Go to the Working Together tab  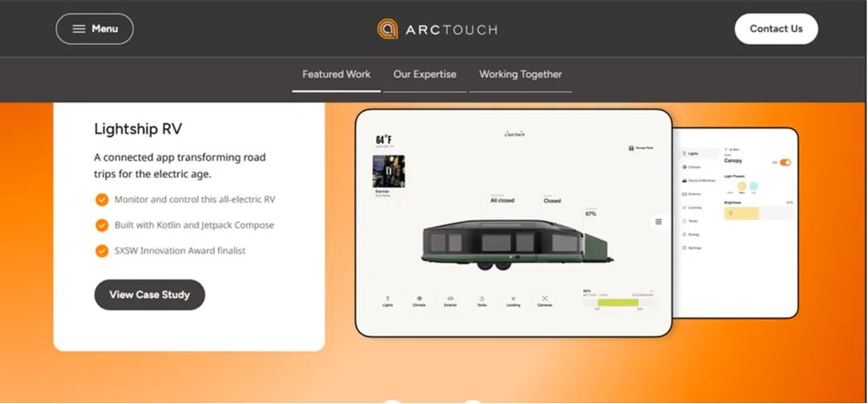[x=520, y=74]
